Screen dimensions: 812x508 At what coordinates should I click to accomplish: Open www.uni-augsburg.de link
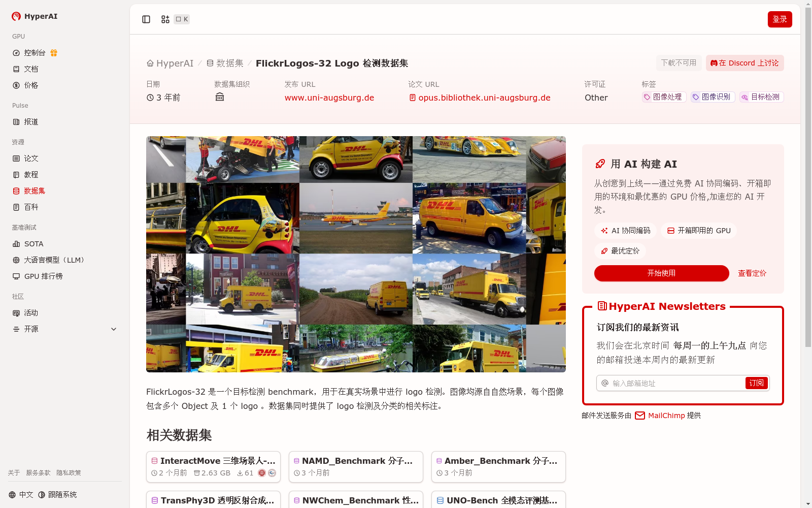(329, 98)
